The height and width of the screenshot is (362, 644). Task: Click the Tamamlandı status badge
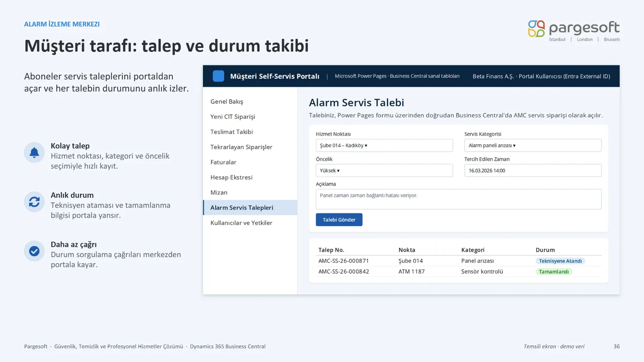[554, 272]
